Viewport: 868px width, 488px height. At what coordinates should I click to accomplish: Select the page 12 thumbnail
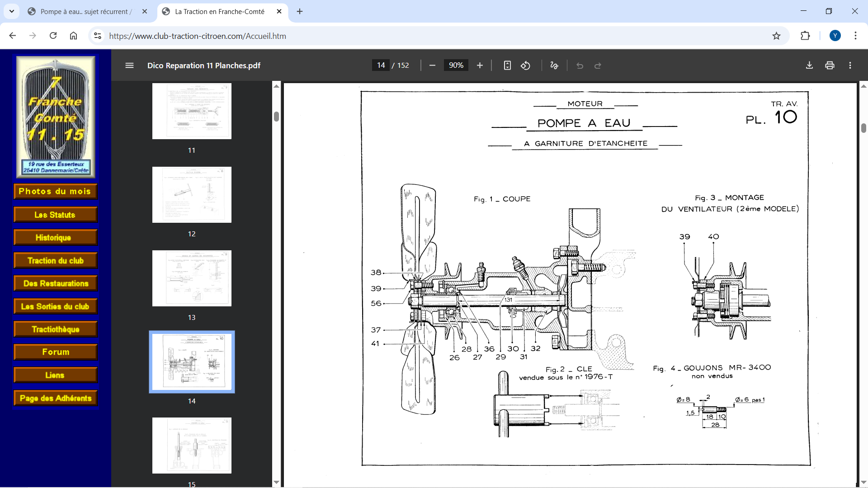pos(192,195)
